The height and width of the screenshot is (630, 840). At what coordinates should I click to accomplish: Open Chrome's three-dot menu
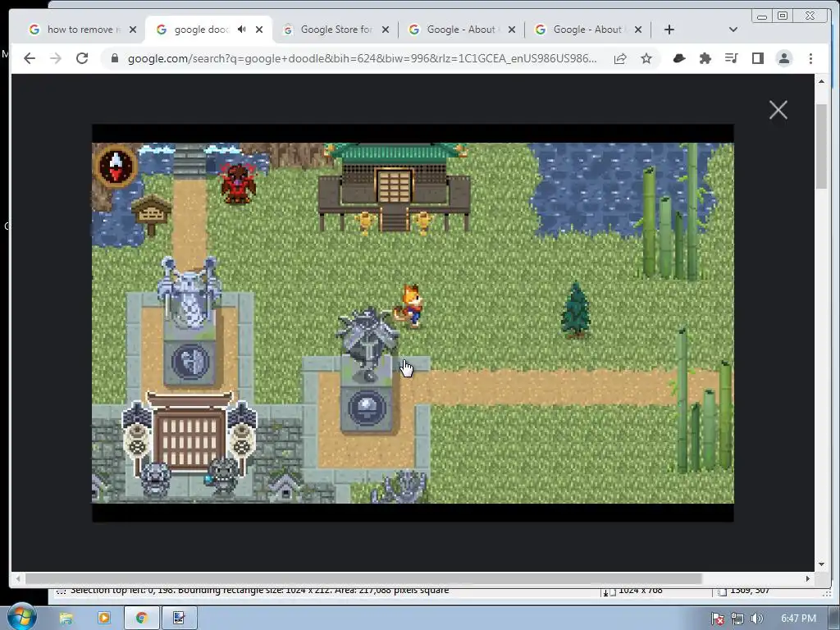click(x=810, y=58)
